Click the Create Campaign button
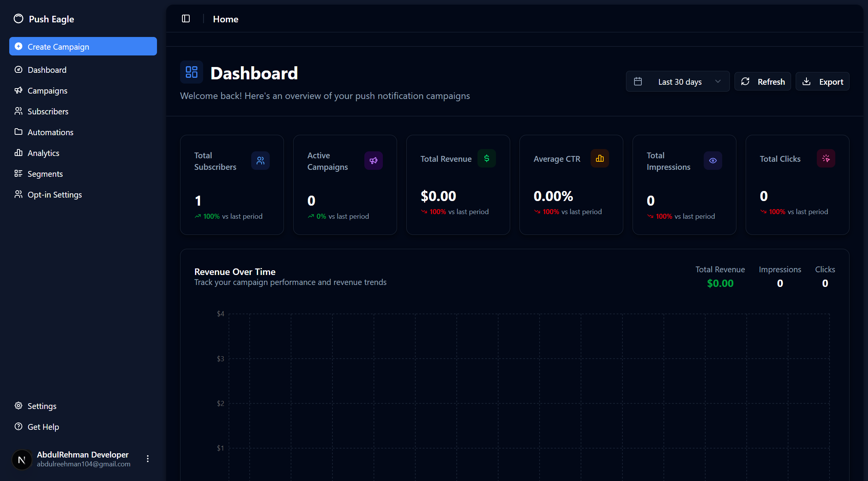Screen dimensions: 868x481 tap(83, 46)
